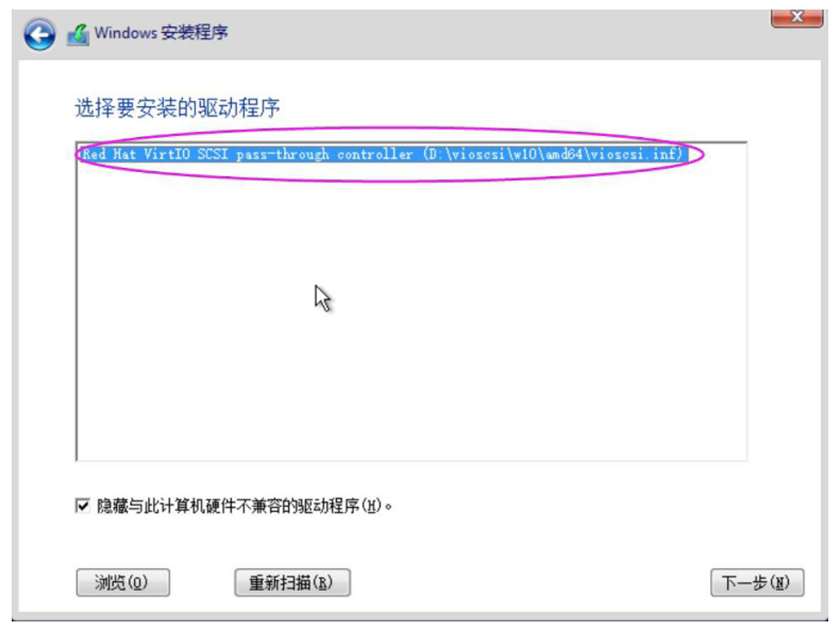Toggle the 隐藏与此计算机硬件不兼容的驱动程序 checkbox
840x631 pixels.
[x=83, y=505]
